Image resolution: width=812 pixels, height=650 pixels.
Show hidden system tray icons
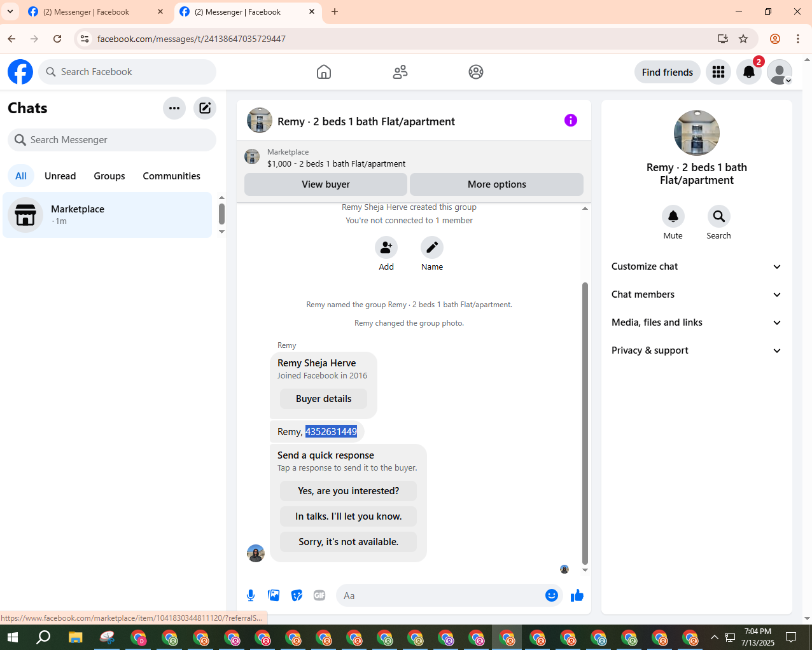(714, 637)
